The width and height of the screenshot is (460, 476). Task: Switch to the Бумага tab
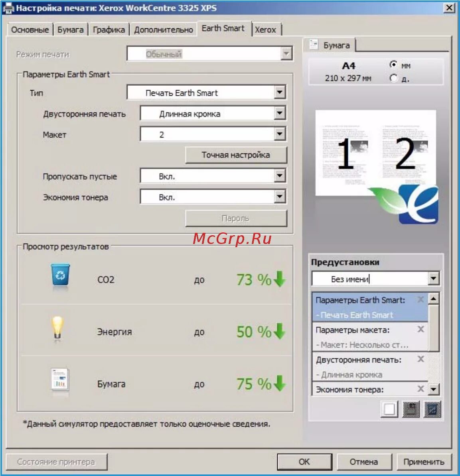[71, 30]
